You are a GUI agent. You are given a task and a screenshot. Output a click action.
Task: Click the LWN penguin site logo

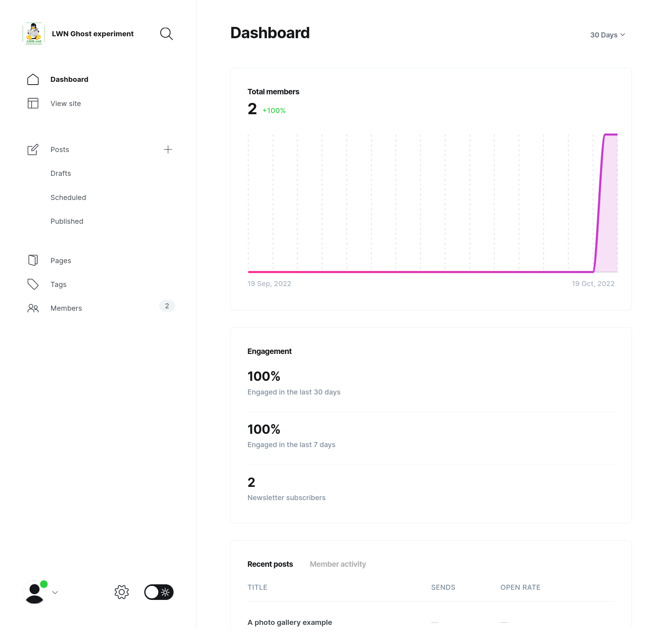34,34
